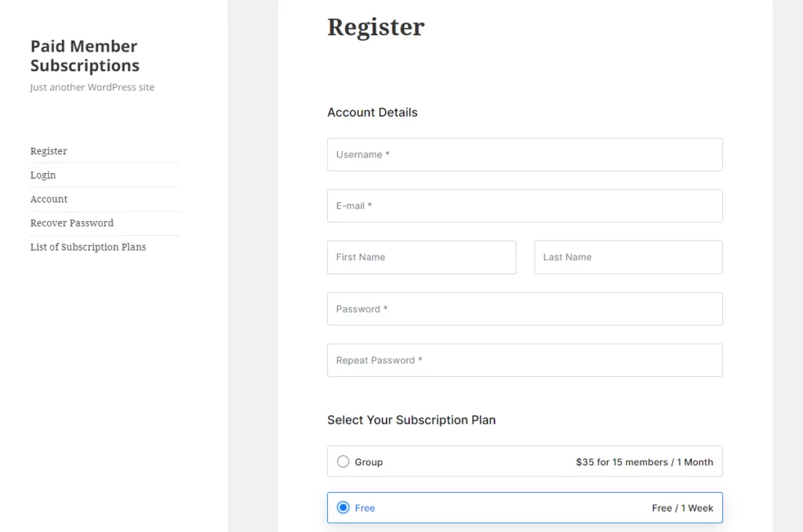Screen dimensions: 803x532
Task: Click the Free plan label text
Action: 365,508
